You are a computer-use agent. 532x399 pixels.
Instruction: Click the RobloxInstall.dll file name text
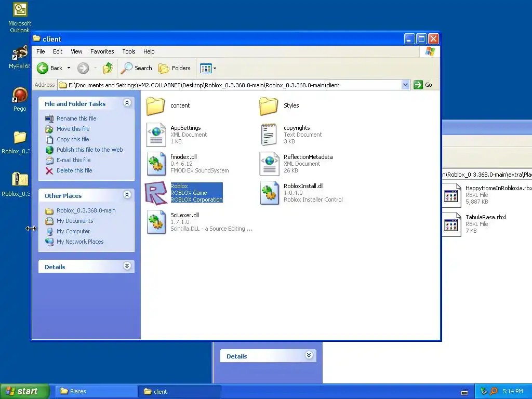tap(303, 187)
